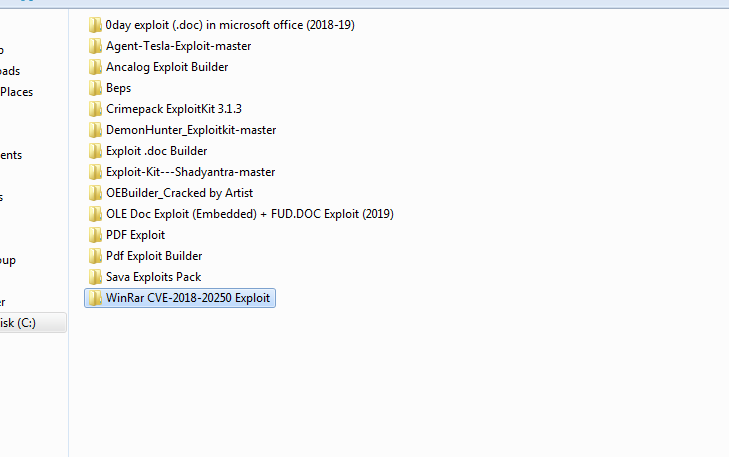
Task: Select the 'WinRar CVE-2018-20250 Exploit' folder name
Action: coord(188,298)
